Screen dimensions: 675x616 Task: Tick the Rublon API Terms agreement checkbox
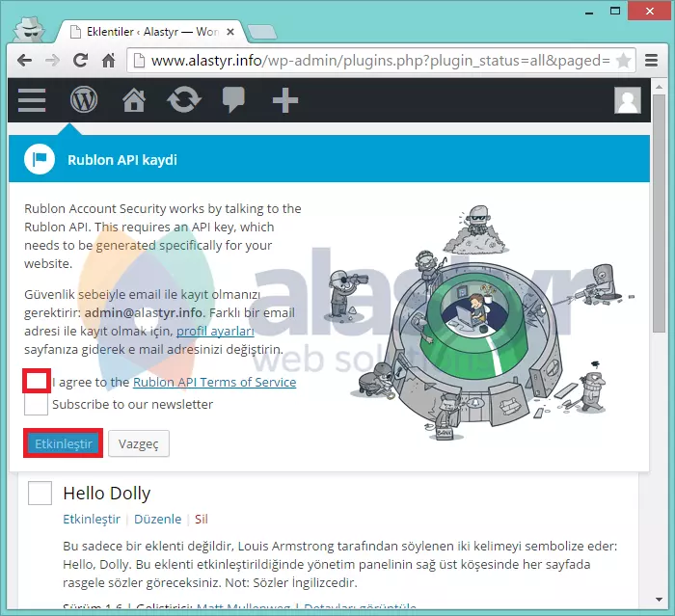(37, 381)
